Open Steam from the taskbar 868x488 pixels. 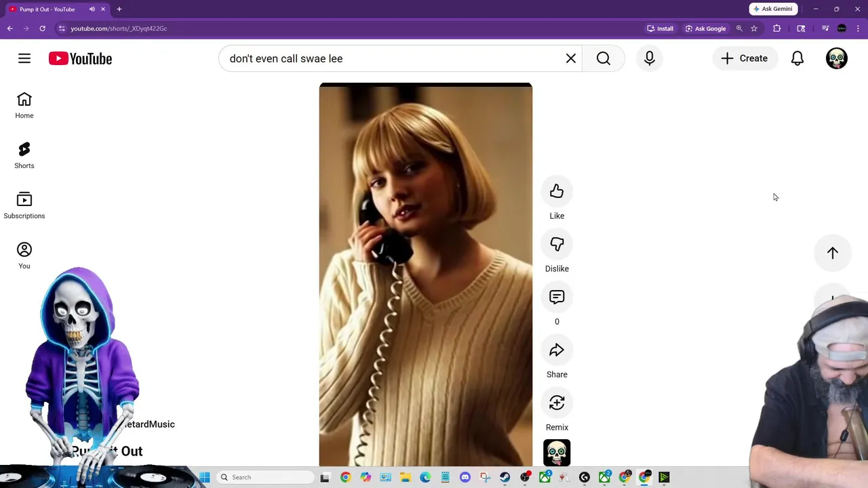pos(505,477)
